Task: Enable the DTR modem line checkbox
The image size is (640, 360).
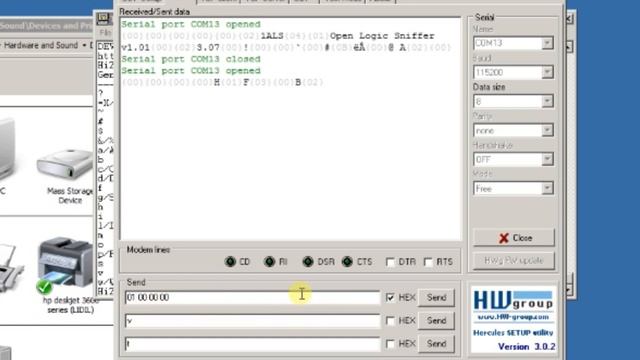Action: coord(391,262)
